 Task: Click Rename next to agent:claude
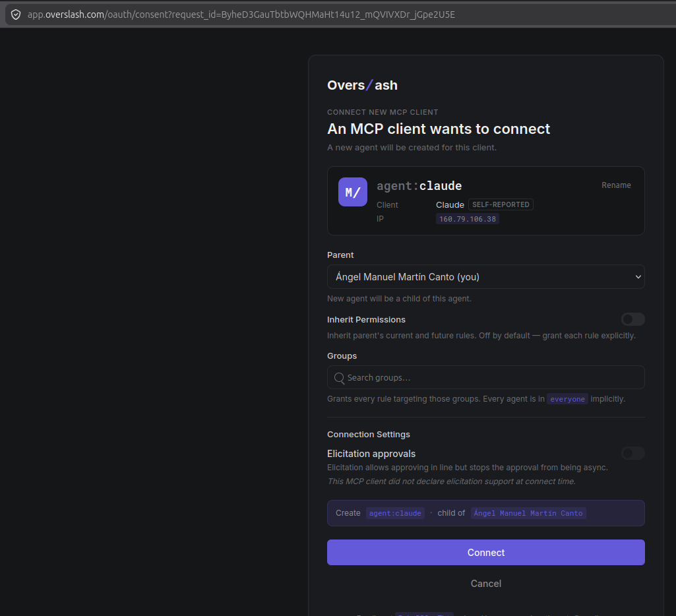(x=616, y=185)
